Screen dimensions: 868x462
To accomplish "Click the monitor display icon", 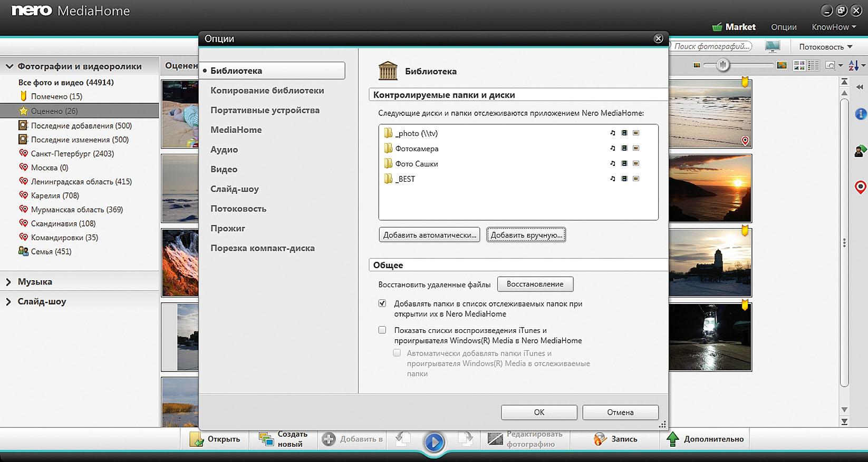I will coord(773,47).
